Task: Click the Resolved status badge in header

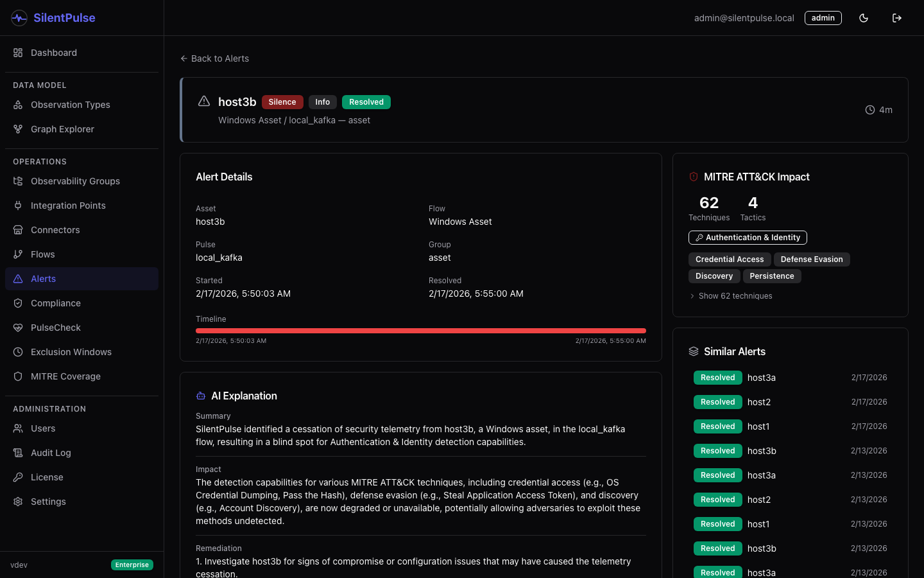Action: (x=366, y=102)
